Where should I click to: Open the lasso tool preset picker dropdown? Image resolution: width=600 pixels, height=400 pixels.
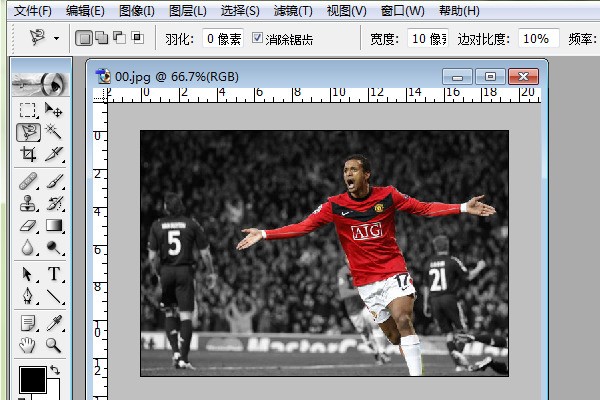pos(56,39)
